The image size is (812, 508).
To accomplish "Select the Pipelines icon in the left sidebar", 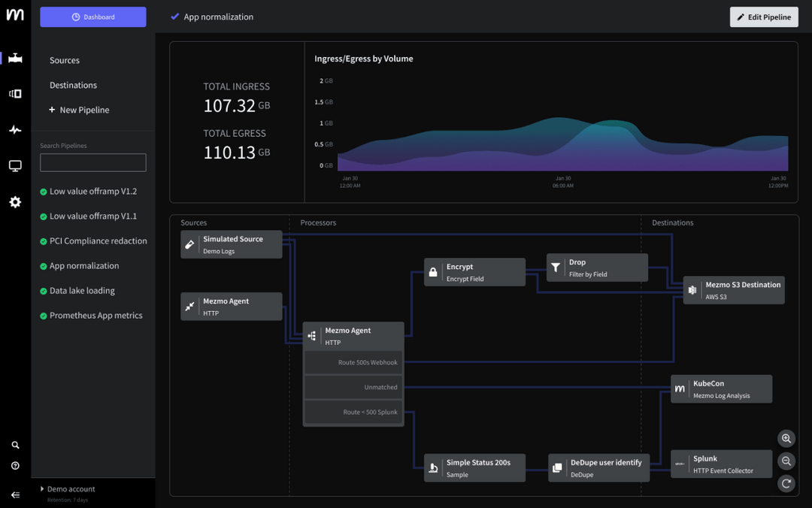I will 15,57.
